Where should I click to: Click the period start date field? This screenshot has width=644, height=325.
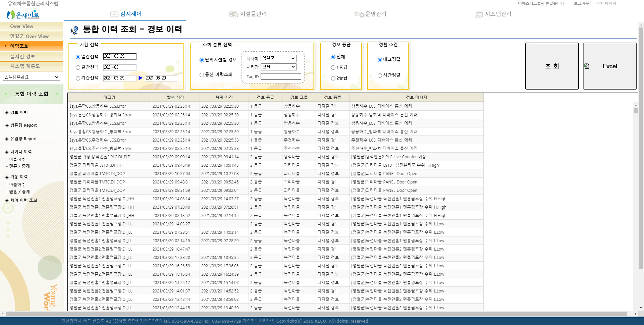point(120,78)
